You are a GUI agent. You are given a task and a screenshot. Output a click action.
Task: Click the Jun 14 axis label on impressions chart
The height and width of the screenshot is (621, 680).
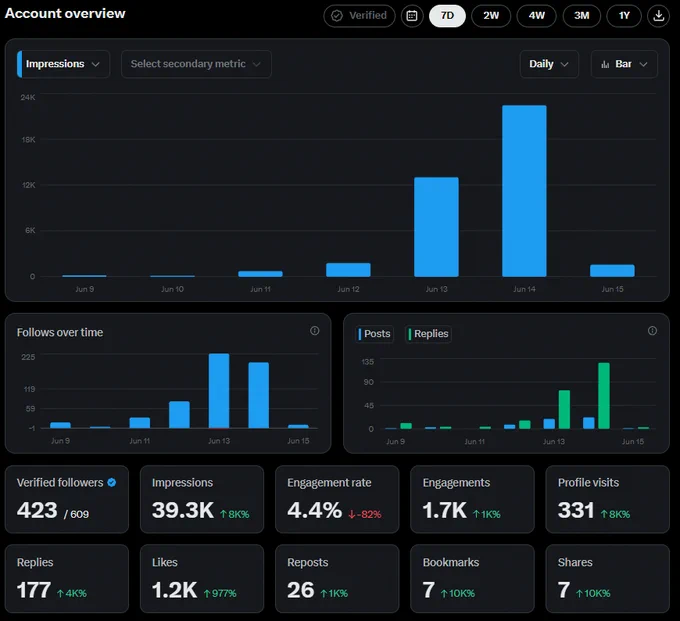(524, 289)
